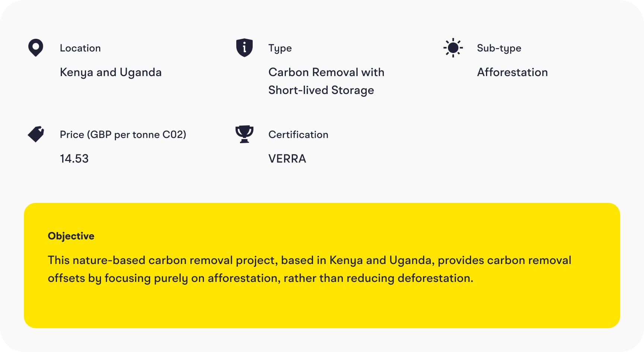Click the location pin icon
Screen dimensions: 644x352
tap(36, 48)
